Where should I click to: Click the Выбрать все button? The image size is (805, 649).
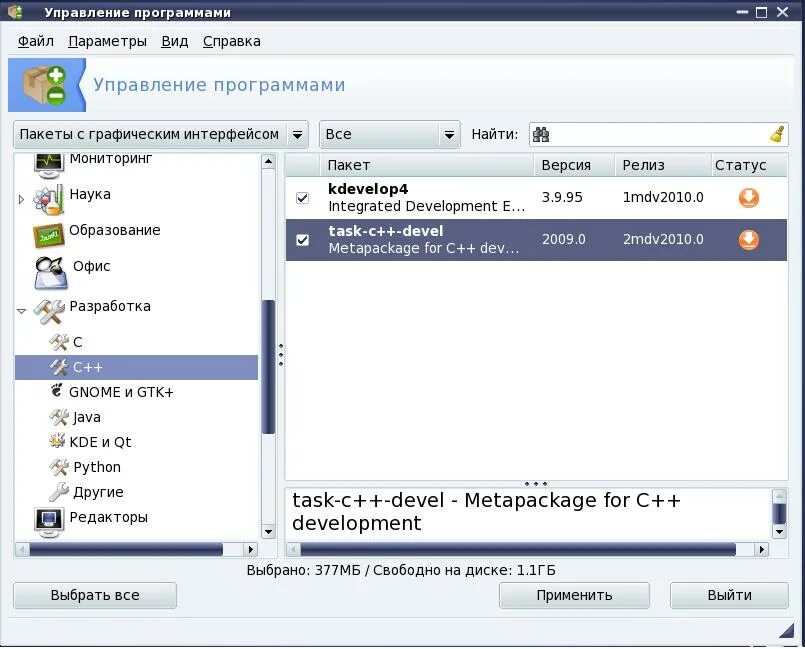click(x=95, y=595)
